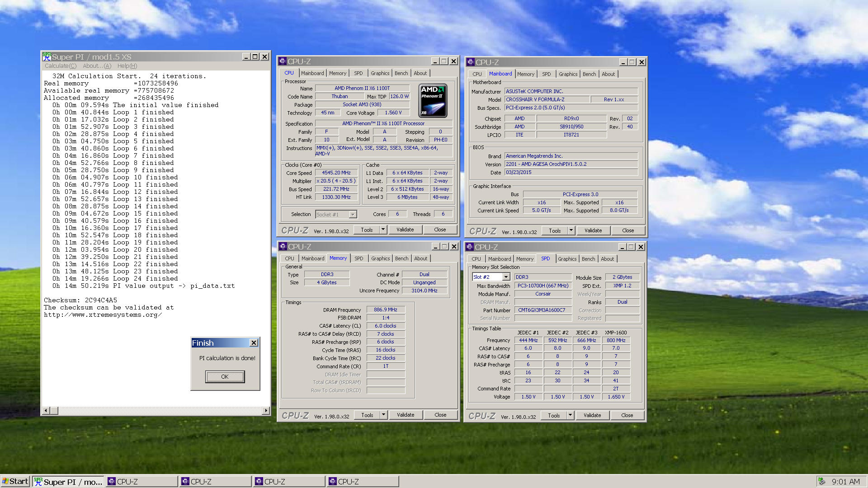
Task: Click the CROSSHAIR V FORMULA-Z model field
Action: (547, 99)
